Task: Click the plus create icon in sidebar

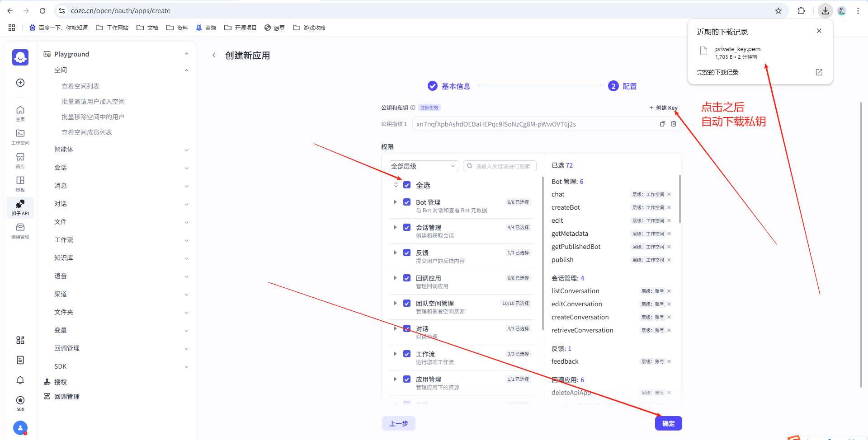Action: pyautogui.click(x=20, y=83)
